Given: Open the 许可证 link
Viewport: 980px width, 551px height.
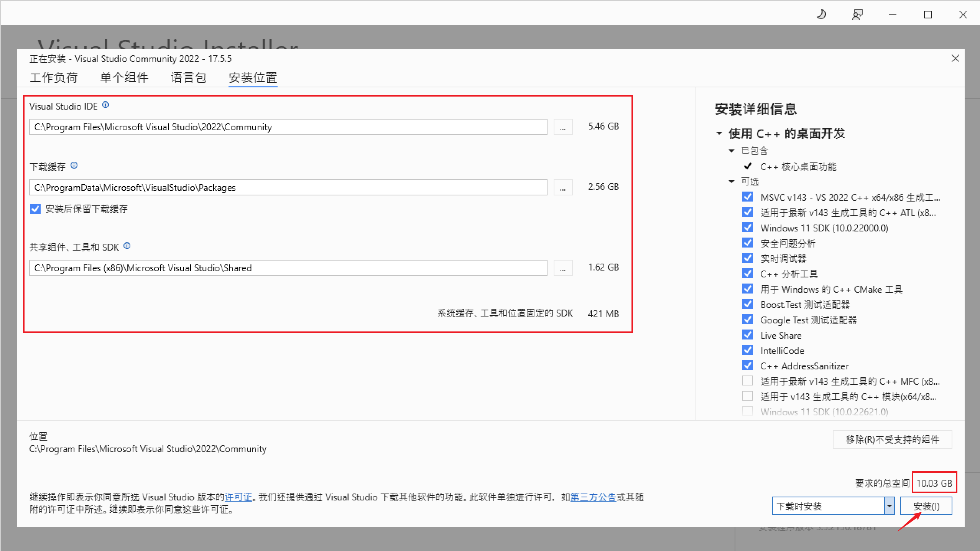Looking at the screenshot, I should point(238,497).
